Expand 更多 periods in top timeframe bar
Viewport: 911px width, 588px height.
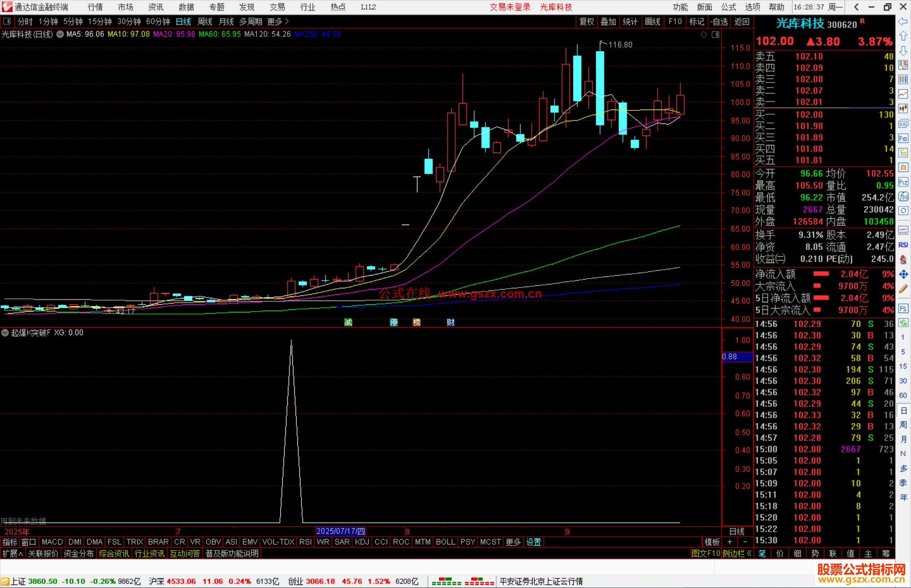(278, 21)
